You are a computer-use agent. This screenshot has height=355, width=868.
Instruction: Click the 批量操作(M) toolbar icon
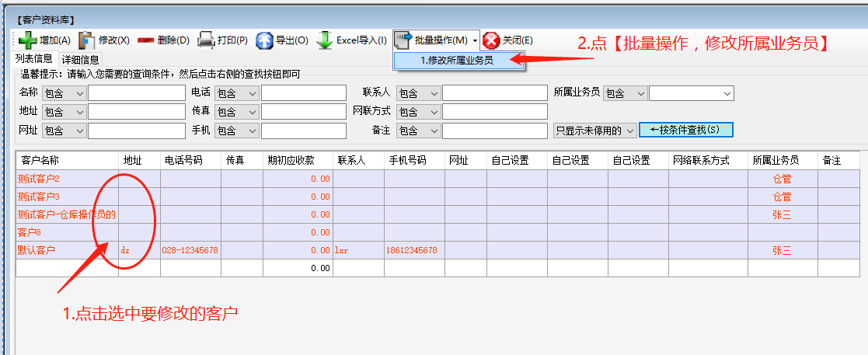click(x=403, y=40)
